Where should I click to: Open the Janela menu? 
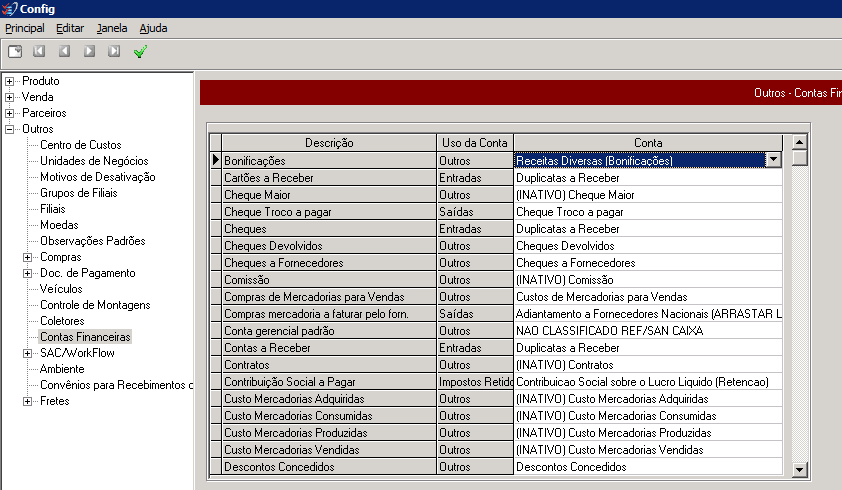pyautogui.click(x=112, y=28)
